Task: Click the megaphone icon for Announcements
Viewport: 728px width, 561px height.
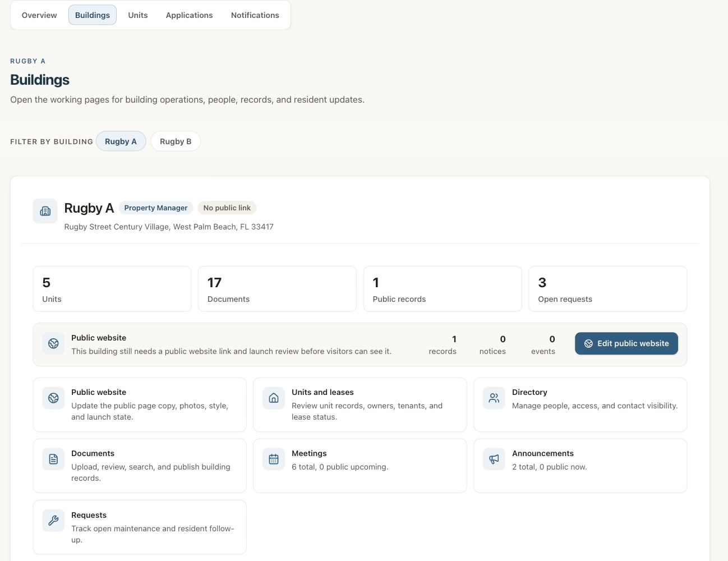Action: tap(494, 459)
